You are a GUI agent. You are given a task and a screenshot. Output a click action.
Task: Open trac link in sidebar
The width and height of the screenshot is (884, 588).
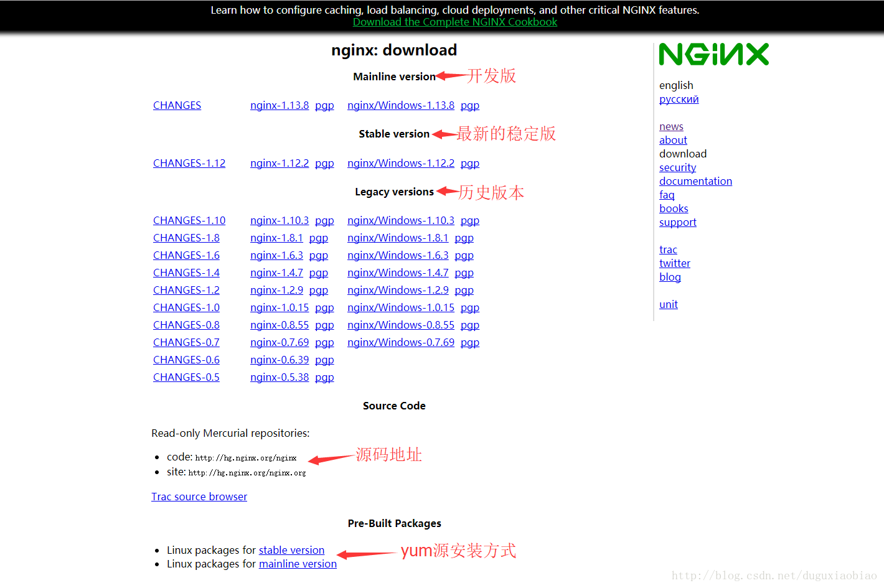[668, 250]
